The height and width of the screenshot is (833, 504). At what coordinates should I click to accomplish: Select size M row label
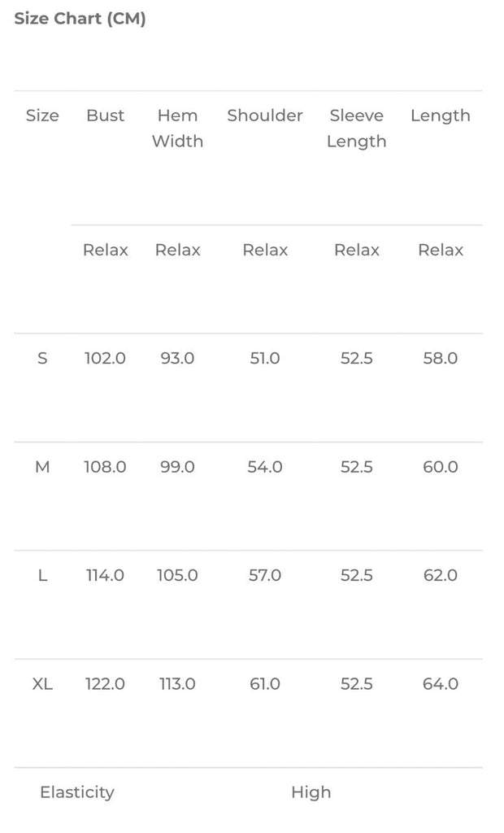tap(42, 467)
